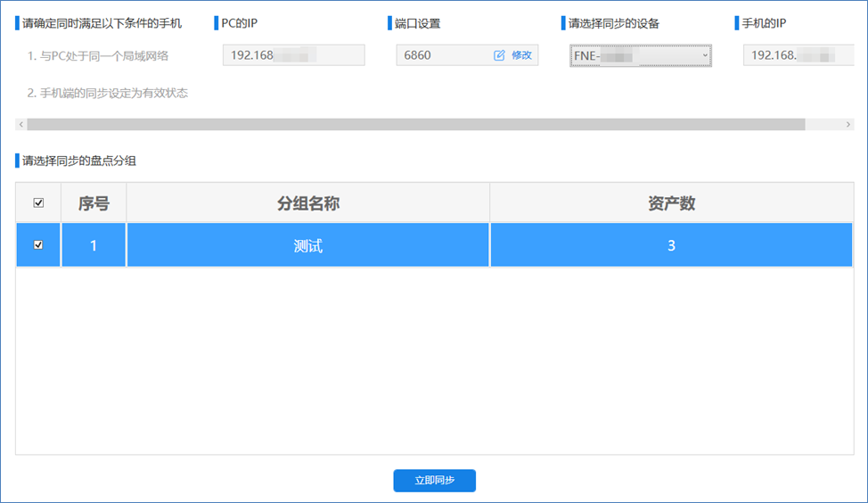Click the 序号 column header

94,203
